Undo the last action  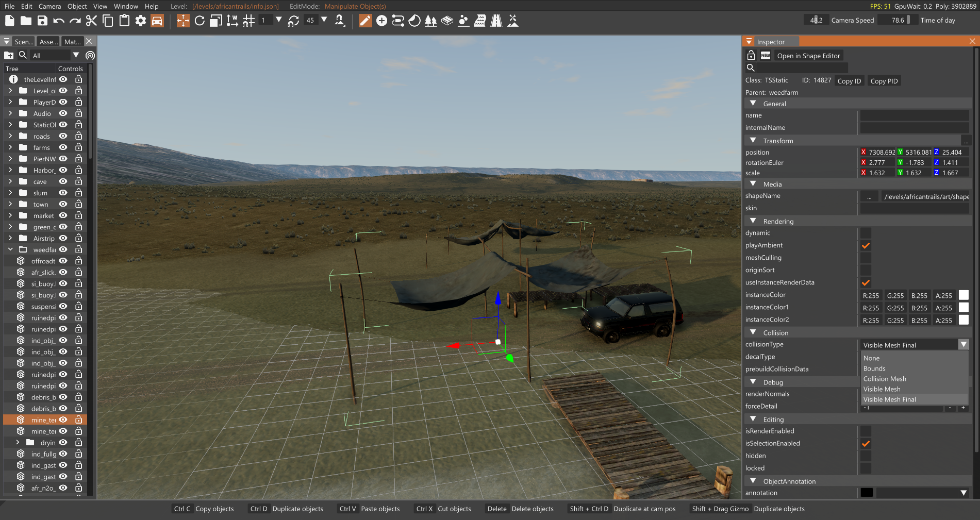click(x=59, y=21)
